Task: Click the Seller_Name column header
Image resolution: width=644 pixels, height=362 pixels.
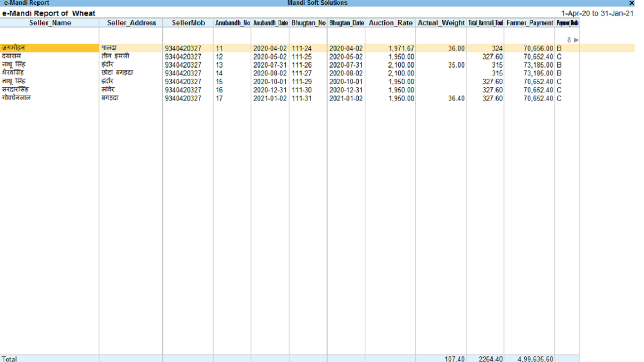Action: [x=50, y=23]
